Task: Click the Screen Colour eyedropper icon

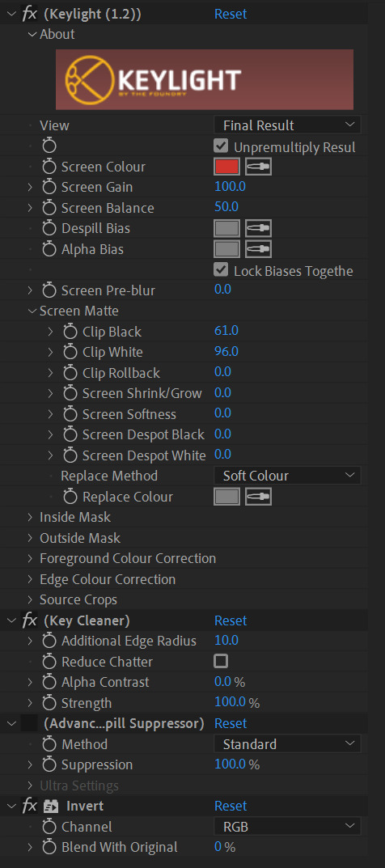Action: click(x=258, y=167)
